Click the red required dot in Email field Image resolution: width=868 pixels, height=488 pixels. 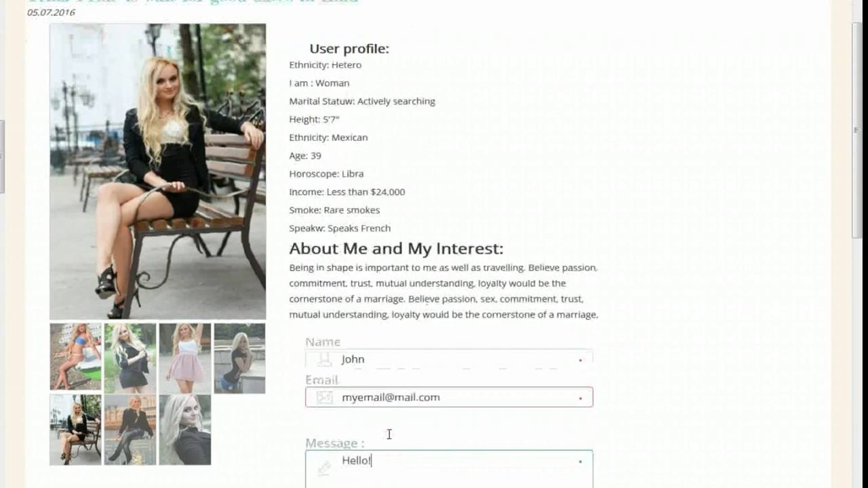pyautogui.click(x=580, y=399)
